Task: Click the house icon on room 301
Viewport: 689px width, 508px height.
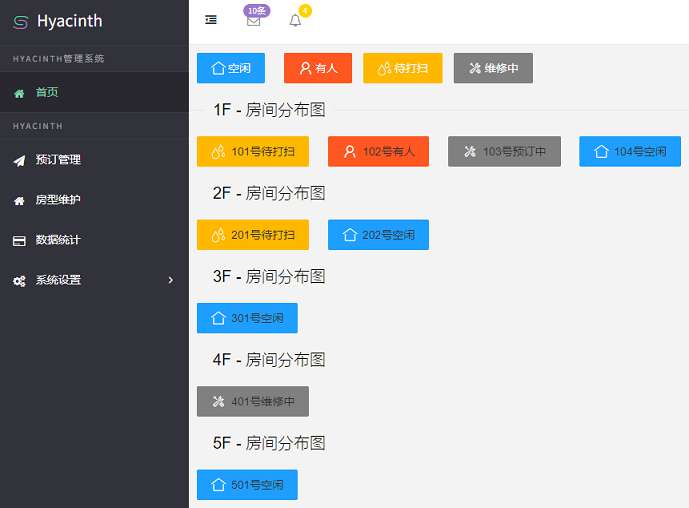Action: (x=218, y=318)
